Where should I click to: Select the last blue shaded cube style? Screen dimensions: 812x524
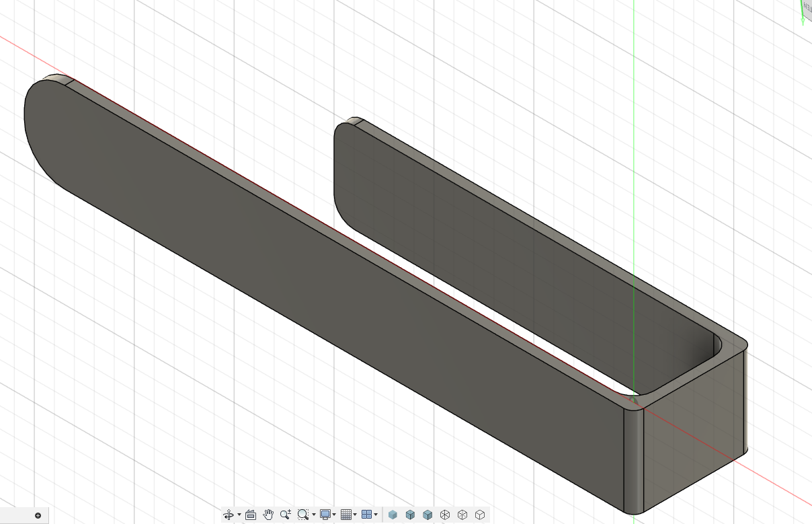point(428,515)
